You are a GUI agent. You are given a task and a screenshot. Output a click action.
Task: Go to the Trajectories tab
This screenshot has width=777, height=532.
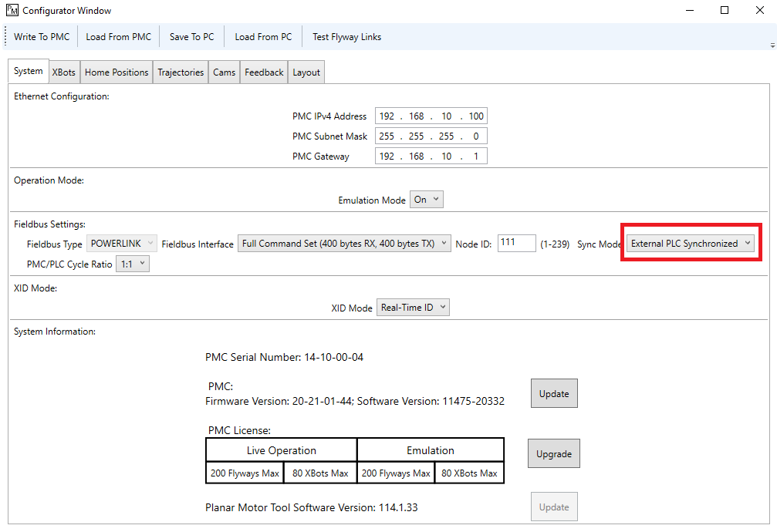tap(181, 72)
